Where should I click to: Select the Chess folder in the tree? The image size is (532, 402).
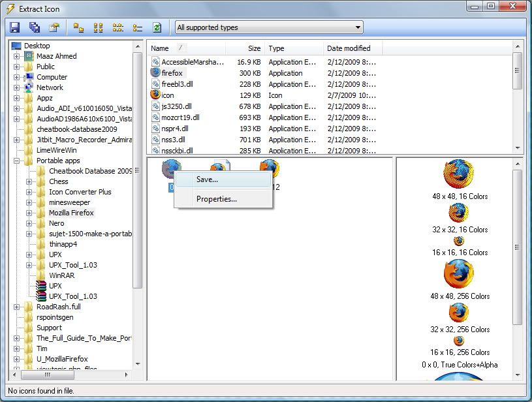click(x=58, y=181)
